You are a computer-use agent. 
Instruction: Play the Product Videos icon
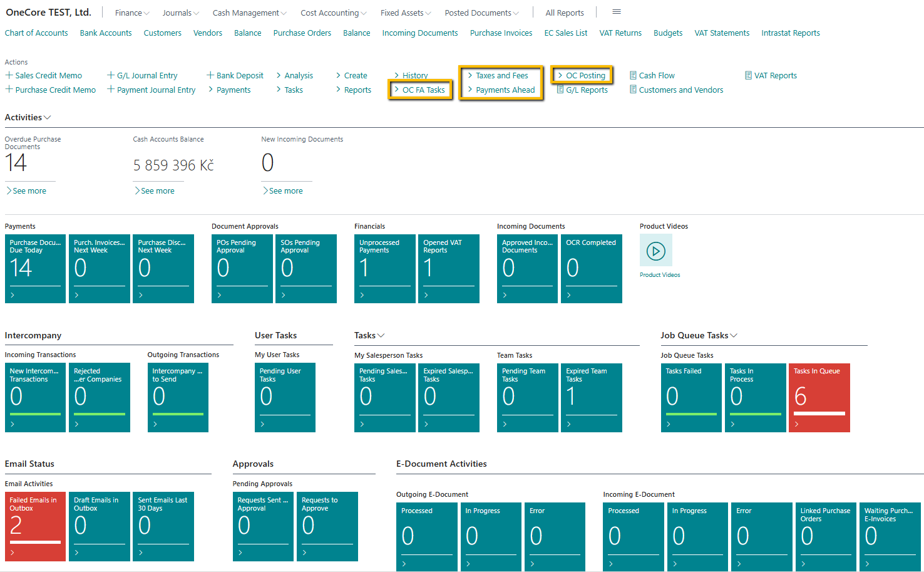tap(655, 251)
